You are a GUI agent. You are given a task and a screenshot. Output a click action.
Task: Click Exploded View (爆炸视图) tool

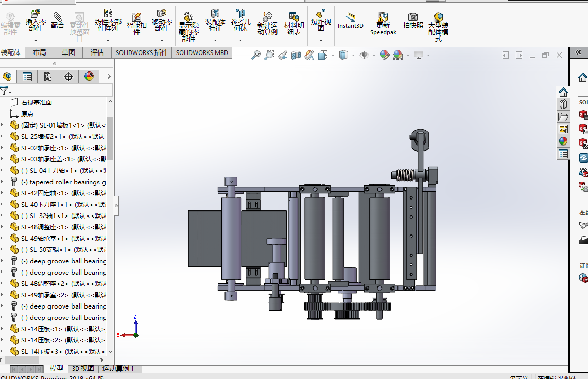tap(321, 21)
